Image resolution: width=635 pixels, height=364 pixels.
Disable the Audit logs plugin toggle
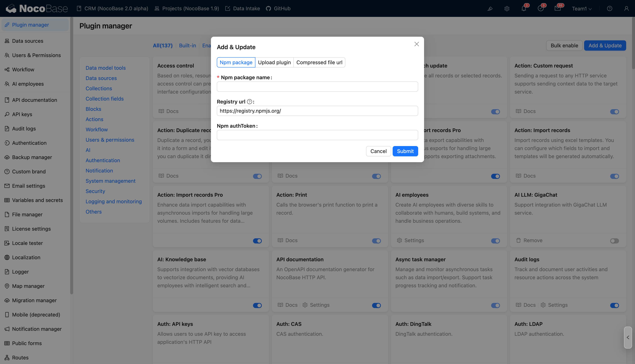click(x=614, y=305)
